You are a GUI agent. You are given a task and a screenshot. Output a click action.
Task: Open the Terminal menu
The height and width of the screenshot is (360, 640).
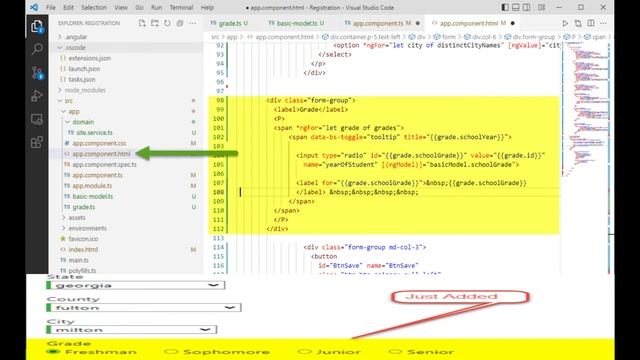click(x=181, y=7)
